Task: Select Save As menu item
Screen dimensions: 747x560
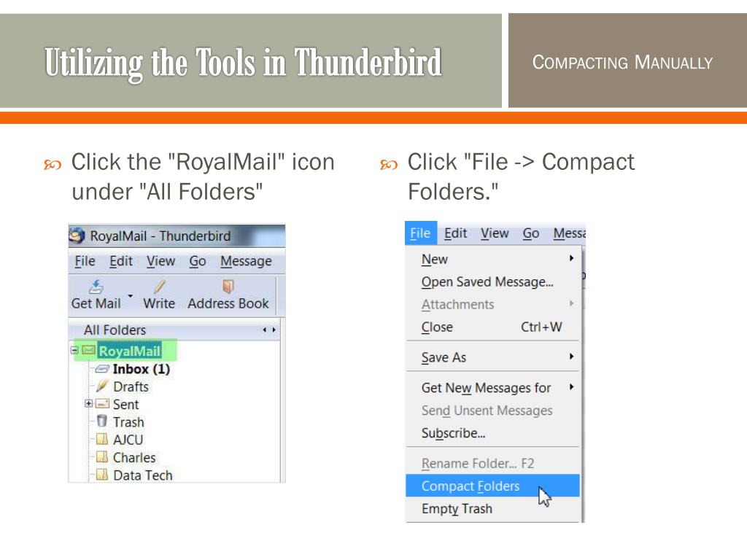Action: click(x=492, y=357)
